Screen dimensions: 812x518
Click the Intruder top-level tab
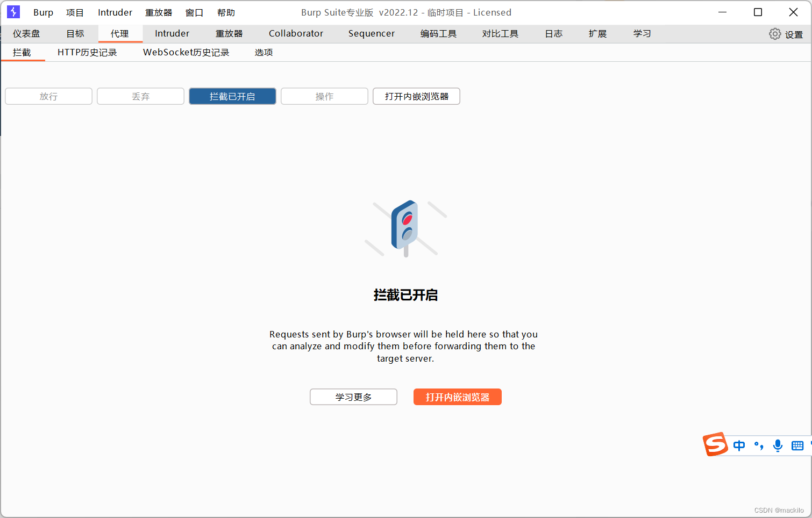(172, 33)
